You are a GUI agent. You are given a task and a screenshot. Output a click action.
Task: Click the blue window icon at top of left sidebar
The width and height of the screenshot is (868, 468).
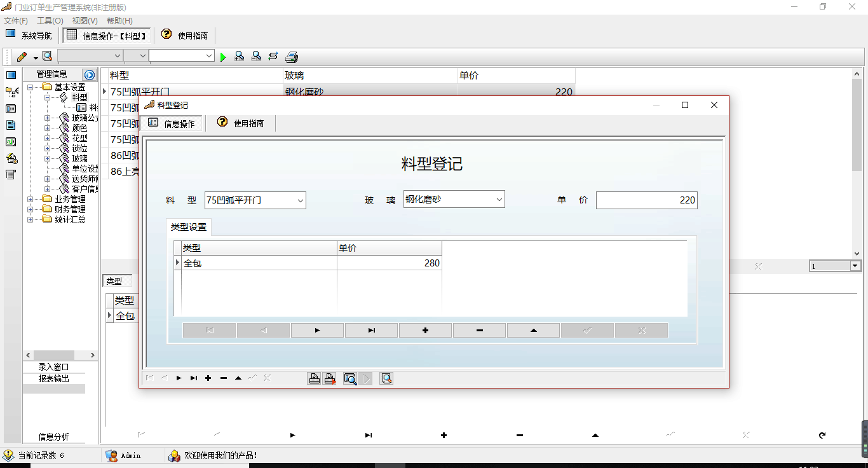pos(11,75)
